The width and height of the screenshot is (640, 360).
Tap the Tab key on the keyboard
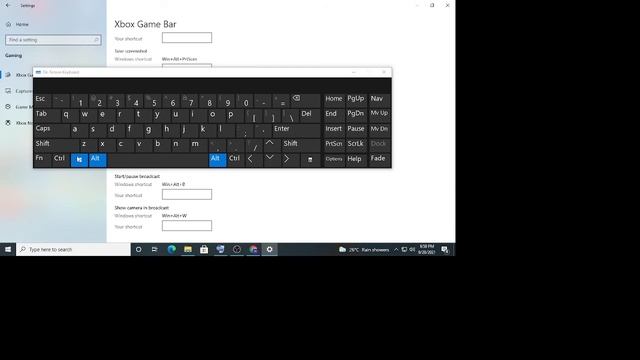pyautogui.click(x=47, y=116)
